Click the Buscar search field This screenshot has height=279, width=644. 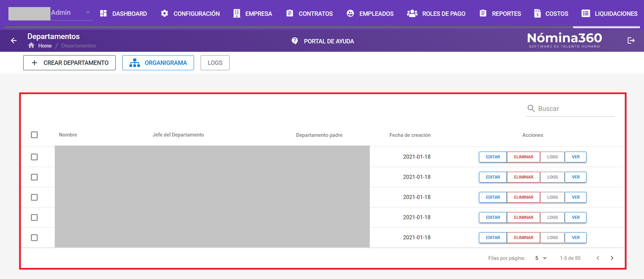coord(570,109)
